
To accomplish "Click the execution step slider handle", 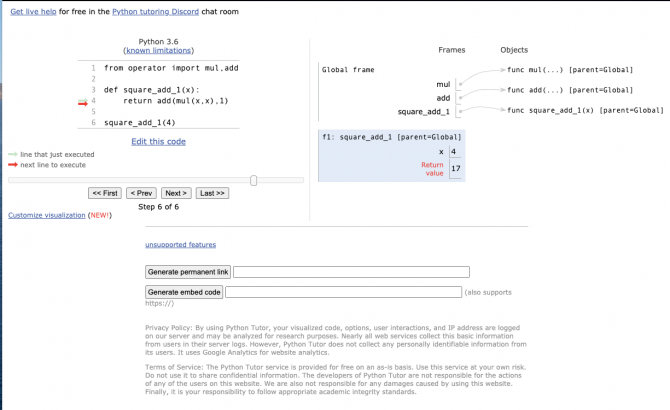I will (x=254, y=180).
